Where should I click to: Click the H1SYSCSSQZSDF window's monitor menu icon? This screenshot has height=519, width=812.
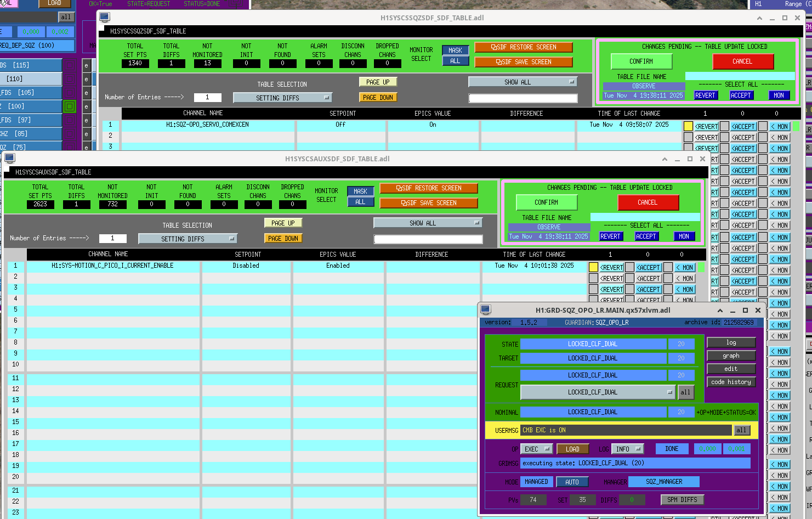click(x=104, y=18)
